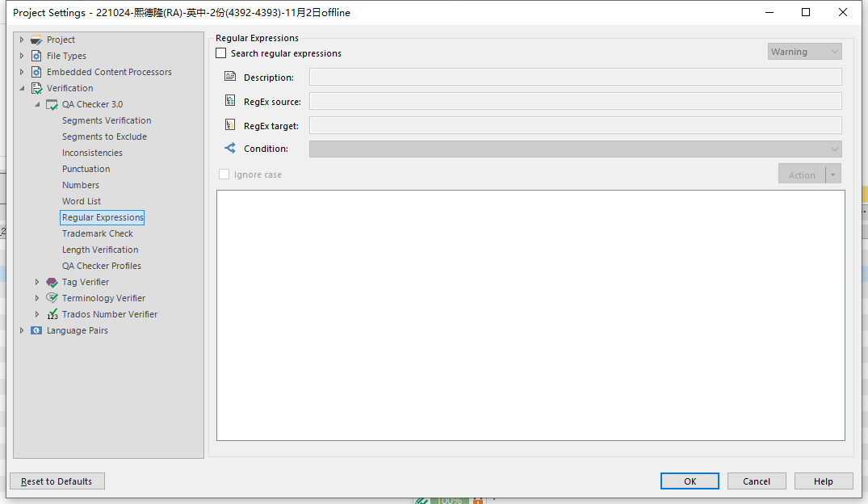Click the Tag Verifier icon
Screen dimensions: 868x504
click(52, 282)
